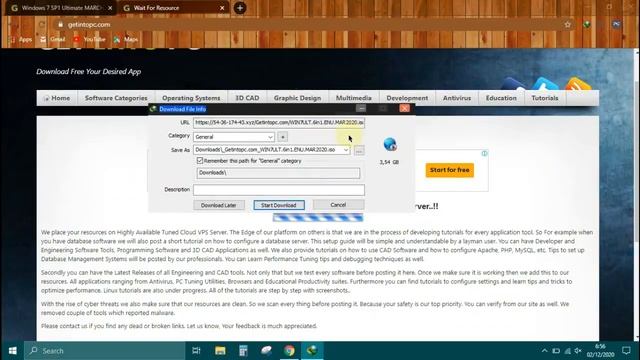Open the Maps bookmark
The height and width of the screenshot is (360, 640).
126,40
